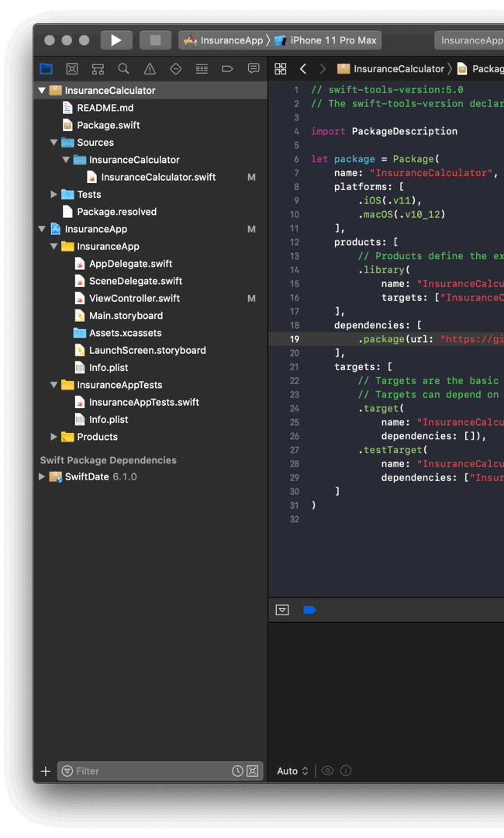Collapse the InsuranceApp yellow group folder

pyautogui.click(x=54, y=246)
